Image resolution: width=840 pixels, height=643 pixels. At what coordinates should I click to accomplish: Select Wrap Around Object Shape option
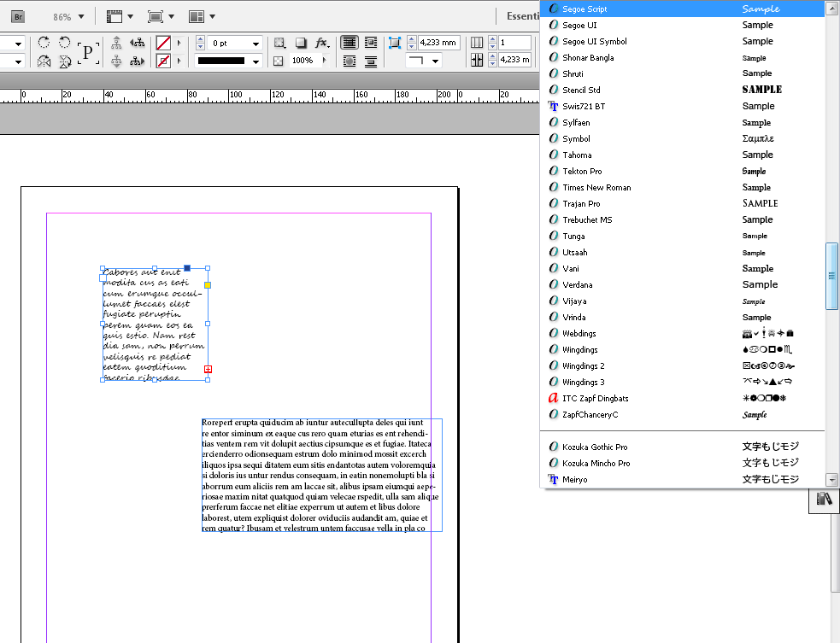click(x=350, y=61)
